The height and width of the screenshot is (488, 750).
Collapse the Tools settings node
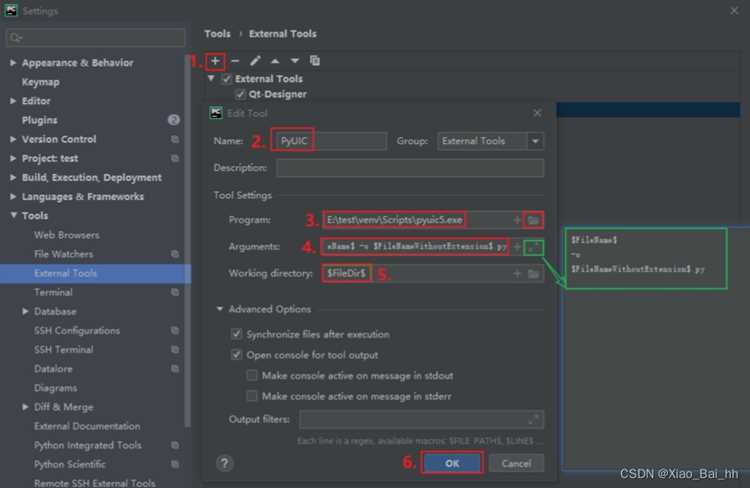[x=13, y=215]
